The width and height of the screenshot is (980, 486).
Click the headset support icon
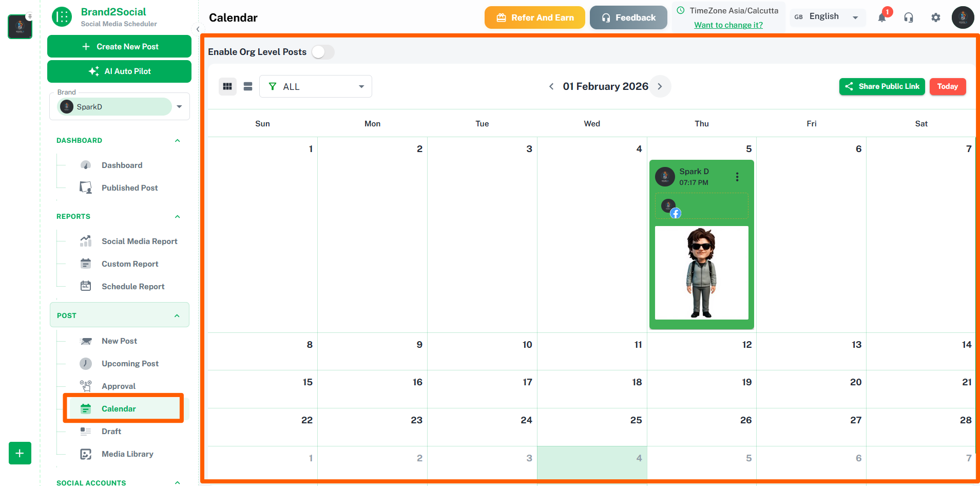click(x=909, y=17)
